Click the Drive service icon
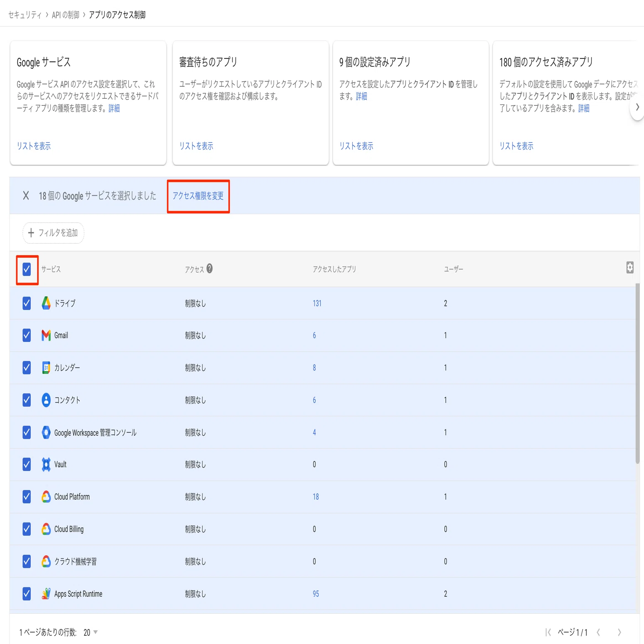The image size is (644, 644). (46, 303)
